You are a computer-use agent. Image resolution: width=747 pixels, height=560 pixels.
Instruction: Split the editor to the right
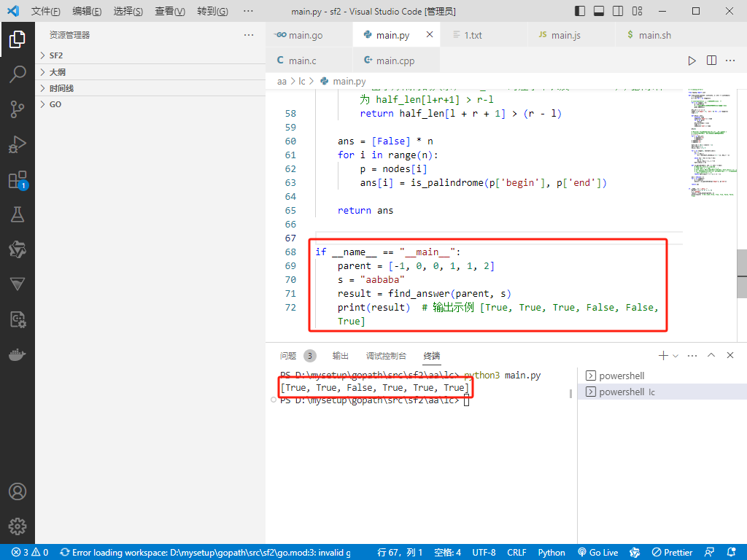point(711,61)
